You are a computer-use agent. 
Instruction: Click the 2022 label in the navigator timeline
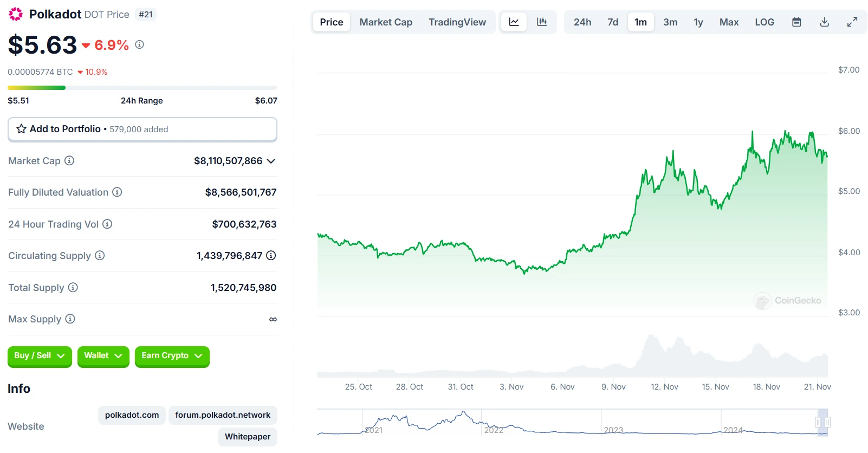coord(494,430)
